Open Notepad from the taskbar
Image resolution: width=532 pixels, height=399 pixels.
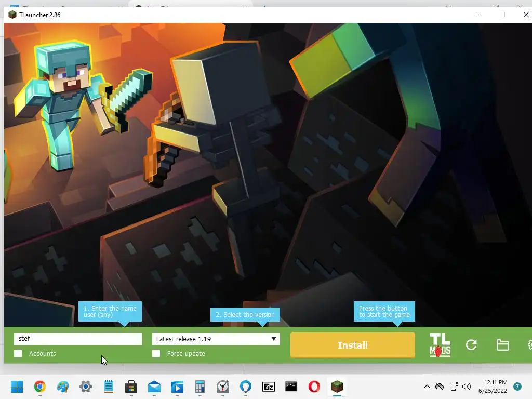tap(109, 387)
